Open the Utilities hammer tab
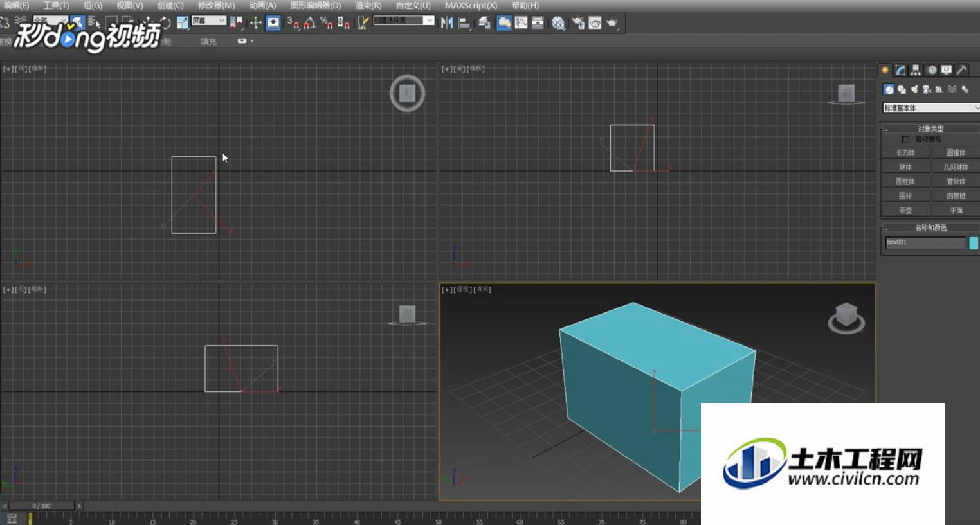The image size is (980, 525). click(961, 70)
